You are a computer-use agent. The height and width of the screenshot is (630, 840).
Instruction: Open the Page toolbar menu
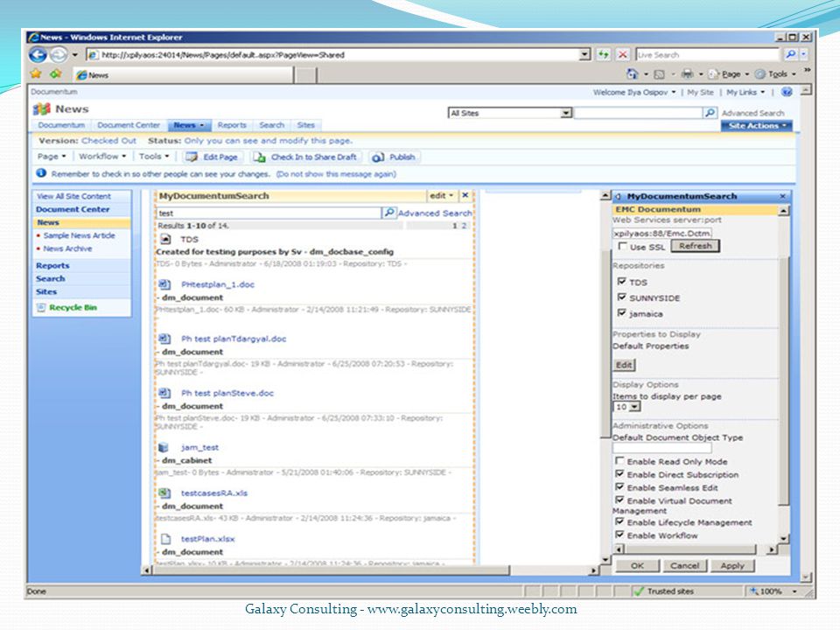(x=52, y=157)
